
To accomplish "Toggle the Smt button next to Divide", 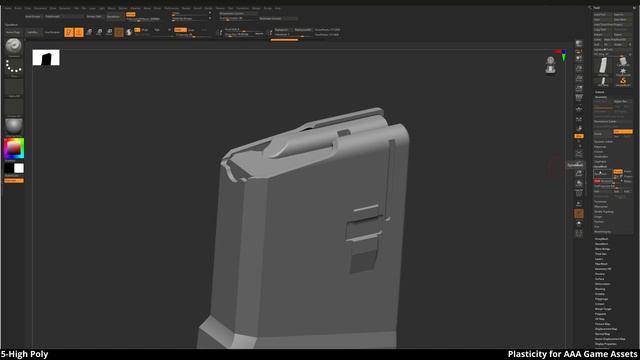I will click(x=622, y=131).
